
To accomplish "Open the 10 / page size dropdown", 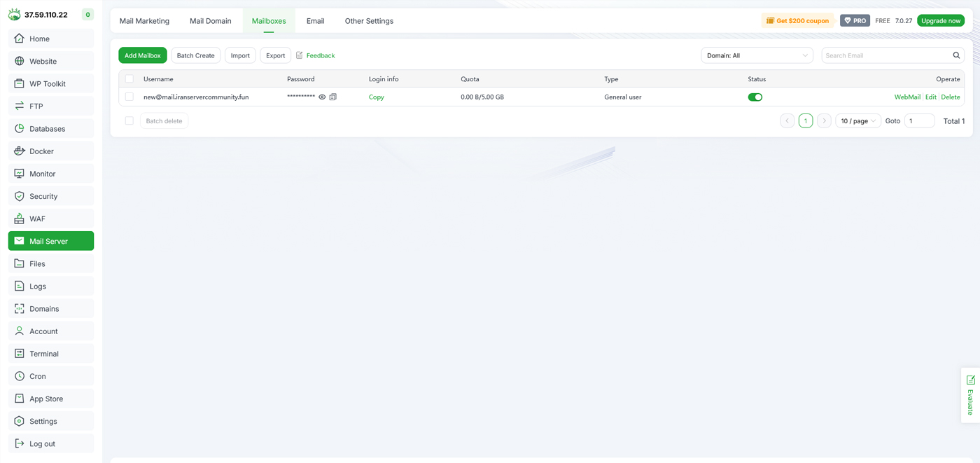I will 857,121.
